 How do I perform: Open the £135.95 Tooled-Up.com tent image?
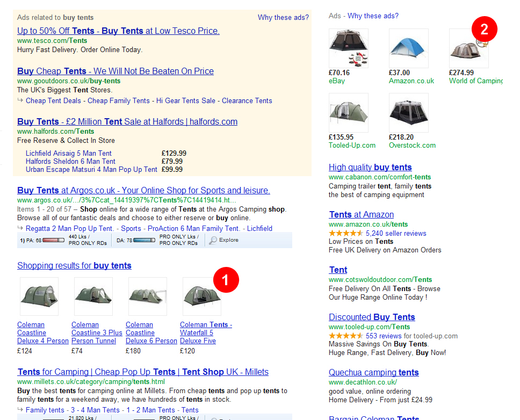click(348, 113)
